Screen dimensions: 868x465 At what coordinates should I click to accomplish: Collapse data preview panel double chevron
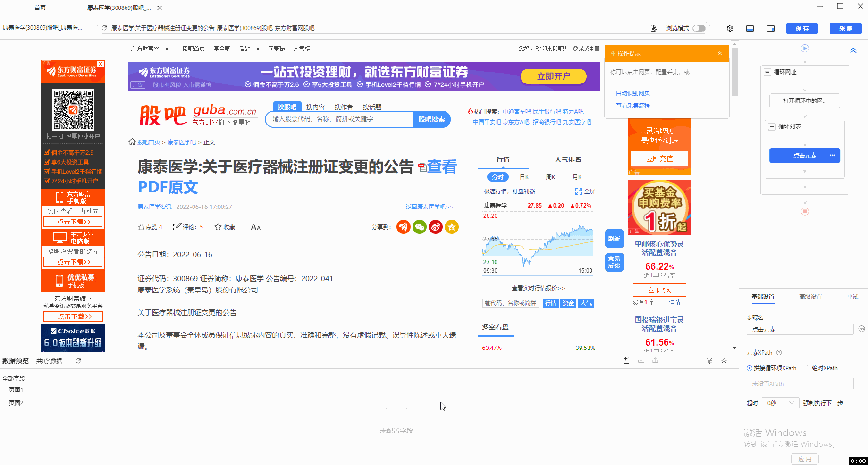(724, 361)
